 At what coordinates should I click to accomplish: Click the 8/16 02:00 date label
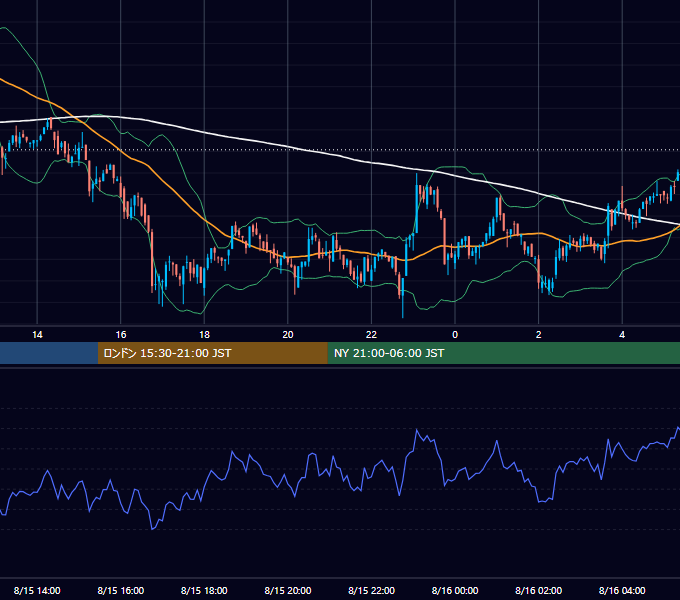[x=539, y=590]
